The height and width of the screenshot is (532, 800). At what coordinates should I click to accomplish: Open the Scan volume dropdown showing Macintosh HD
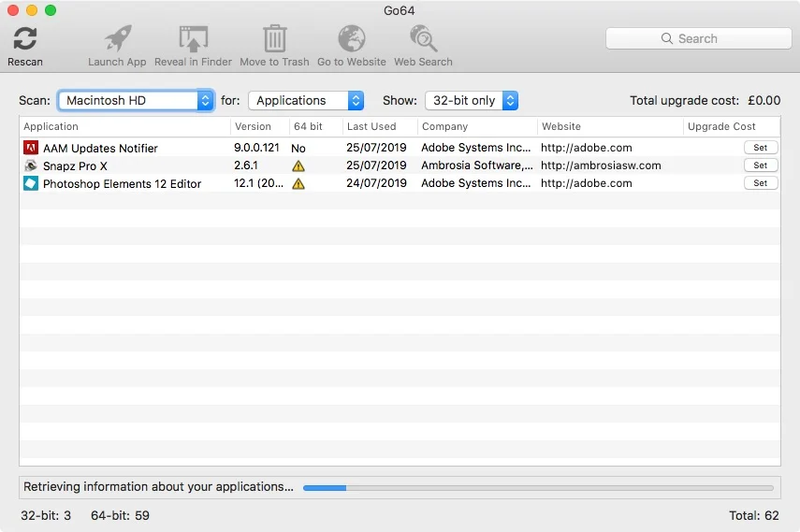136,100
